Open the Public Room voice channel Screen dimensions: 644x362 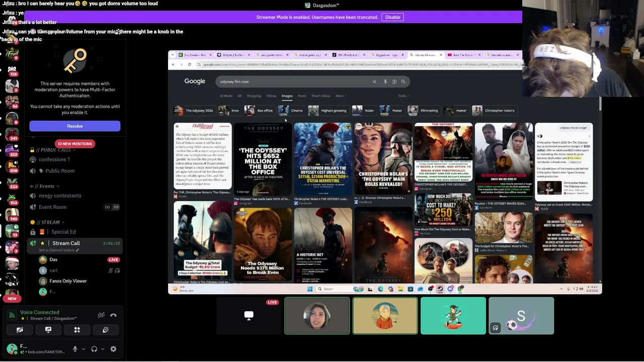tap(60, 171)
